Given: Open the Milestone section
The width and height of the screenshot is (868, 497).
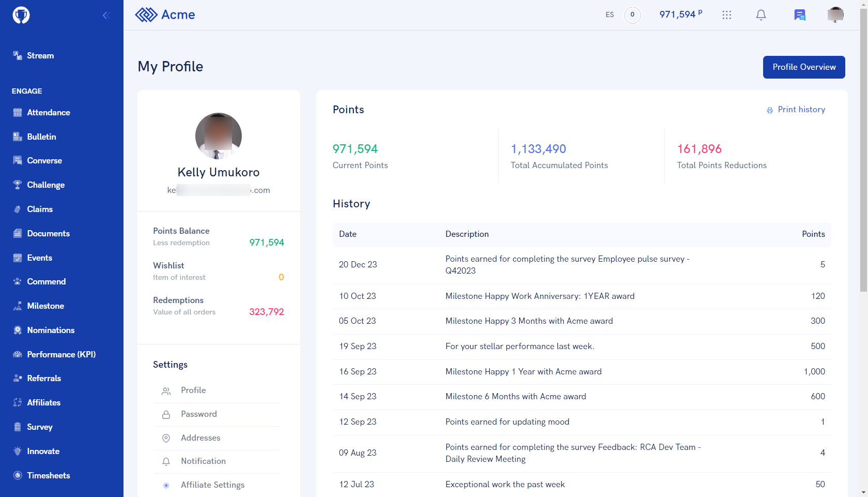Looking at the screenshot, I should pos(45,306).
